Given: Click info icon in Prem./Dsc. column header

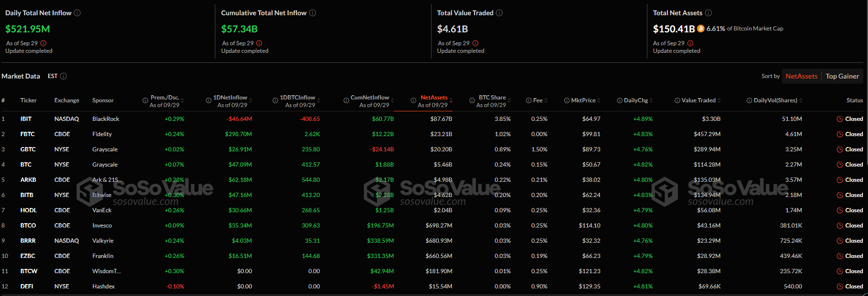Looking at the screenshot, I should [x=145, y=100].
